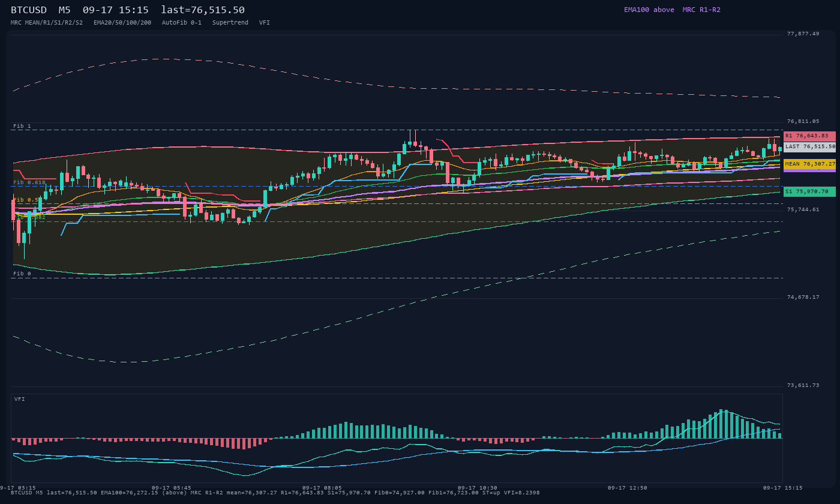
Task: Click the green S1 75,970.70 price tag
Action: (x=809, y=192)
